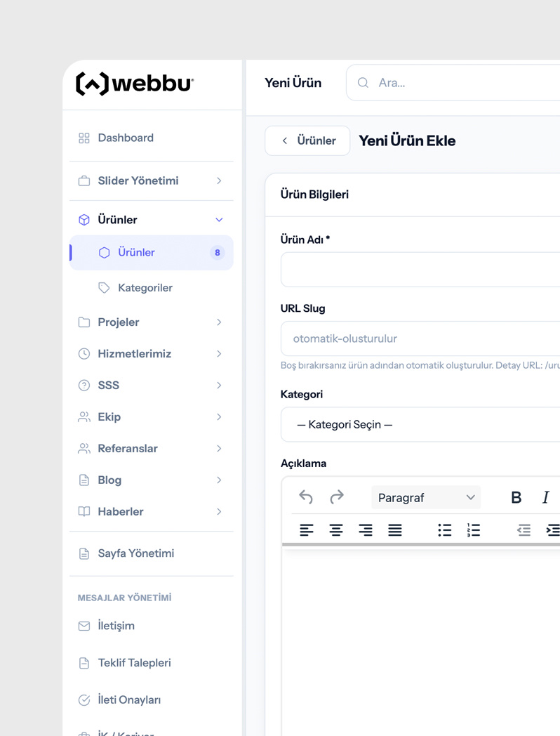Toggle bold formatting in the editor
The image size is (560, 736).
(516, 497)
